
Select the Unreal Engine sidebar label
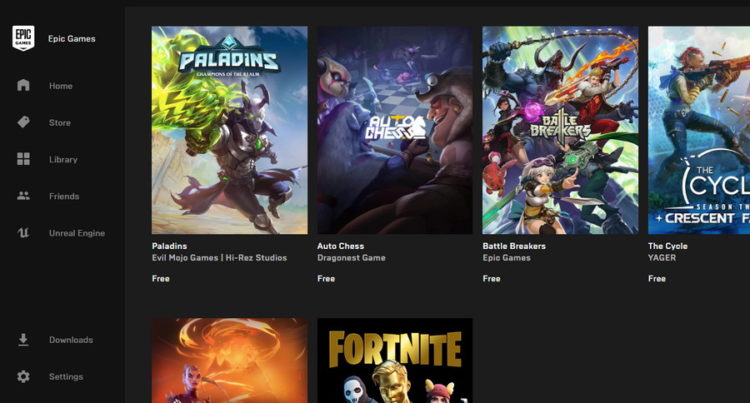pos(76,233)
